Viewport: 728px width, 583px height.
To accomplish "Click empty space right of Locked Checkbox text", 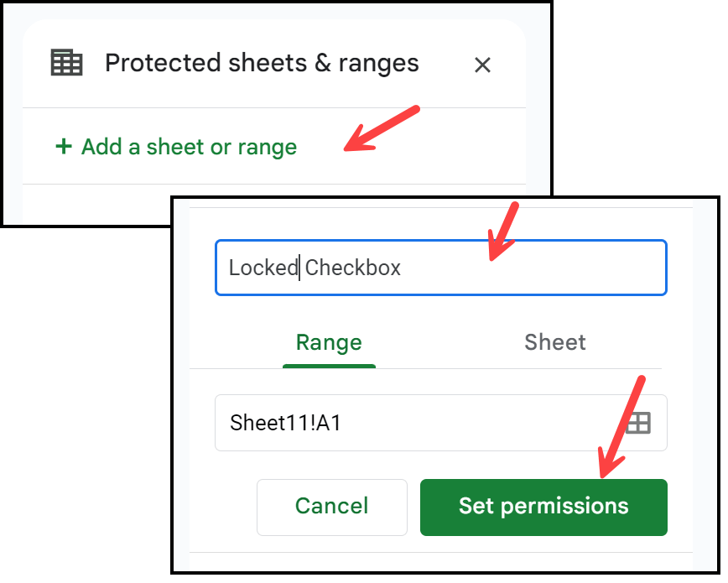I will pos(534,268).
